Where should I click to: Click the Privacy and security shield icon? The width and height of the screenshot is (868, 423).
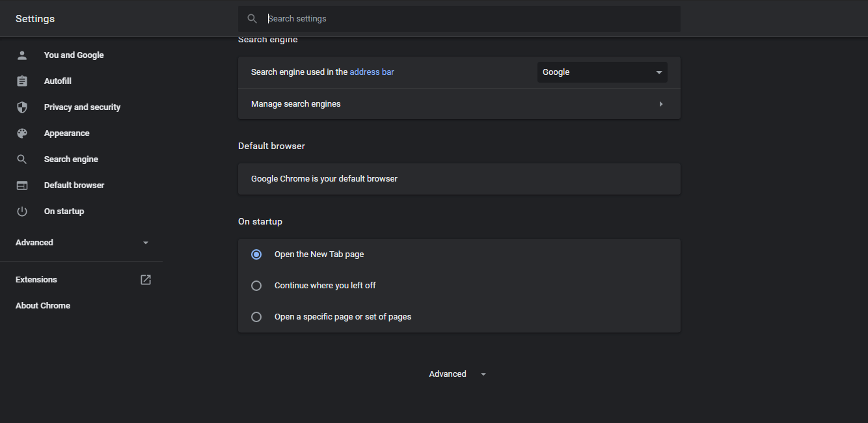[x=22, y=107]
